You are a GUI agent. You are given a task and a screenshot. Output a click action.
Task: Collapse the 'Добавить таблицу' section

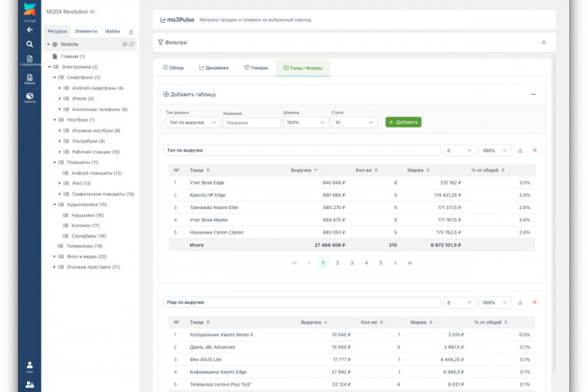pyautogui.click(x=533, y=94)
